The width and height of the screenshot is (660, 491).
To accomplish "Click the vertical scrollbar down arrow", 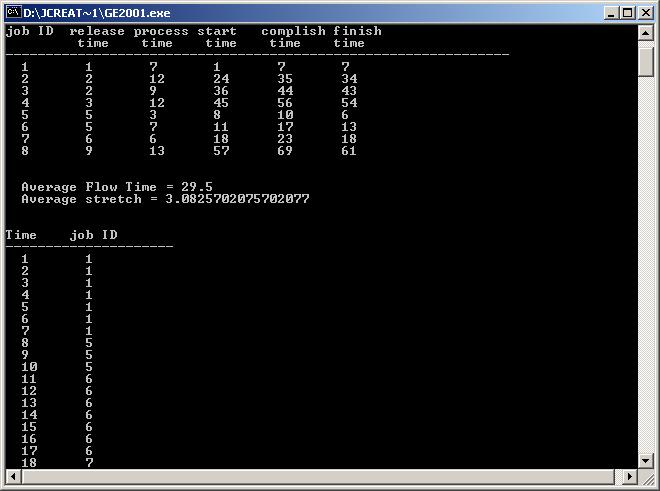I will click(646, 460).
